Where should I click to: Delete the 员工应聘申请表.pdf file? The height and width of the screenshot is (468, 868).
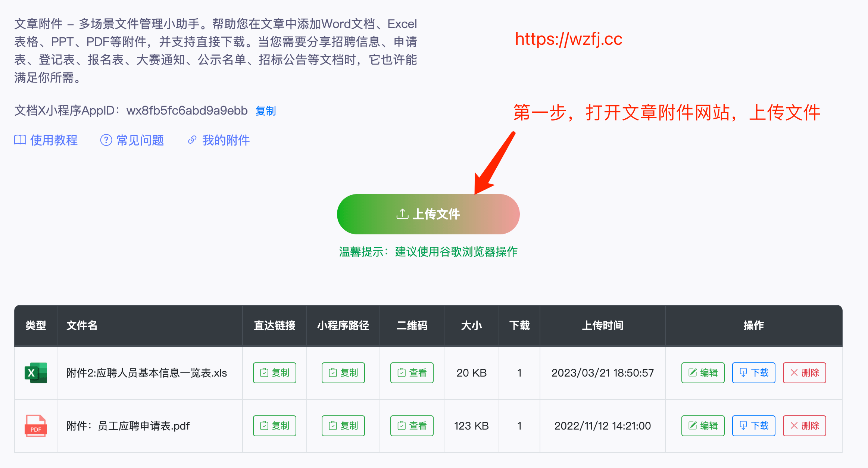805,426
